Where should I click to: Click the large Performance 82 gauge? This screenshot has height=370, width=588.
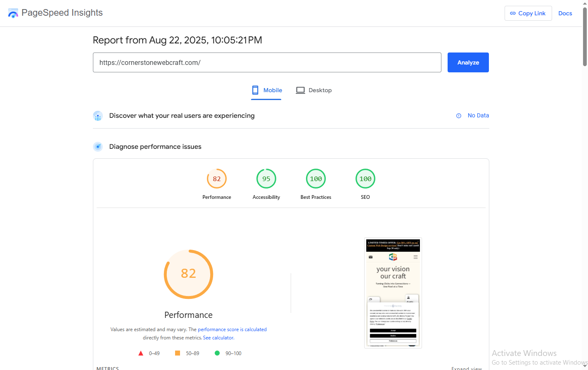tap(188, 274)
